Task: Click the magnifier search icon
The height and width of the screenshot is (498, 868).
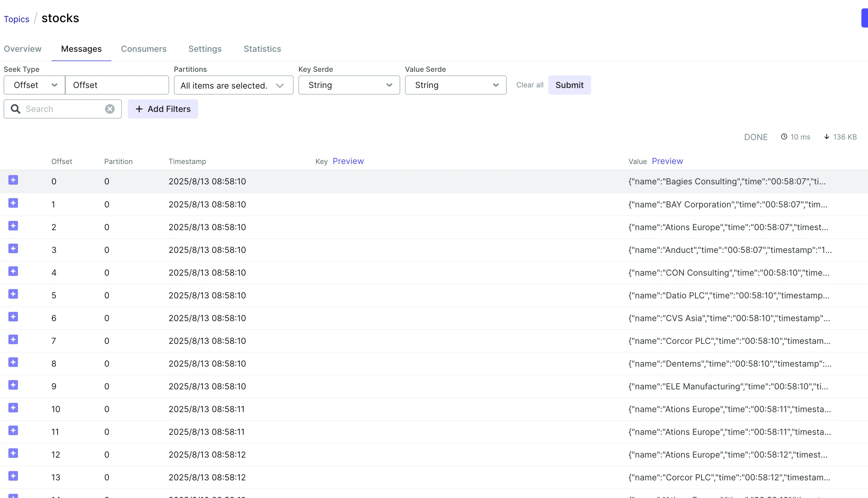Action: tap(15, 109)
